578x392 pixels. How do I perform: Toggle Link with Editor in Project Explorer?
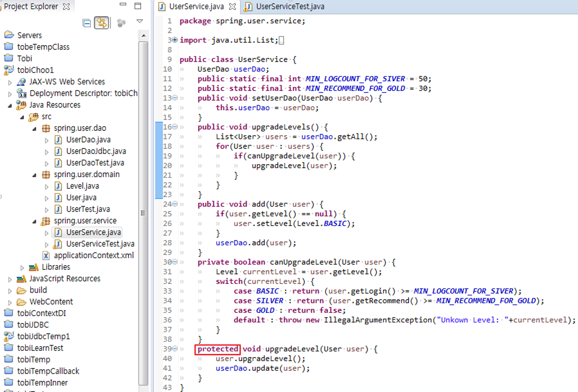101,23
